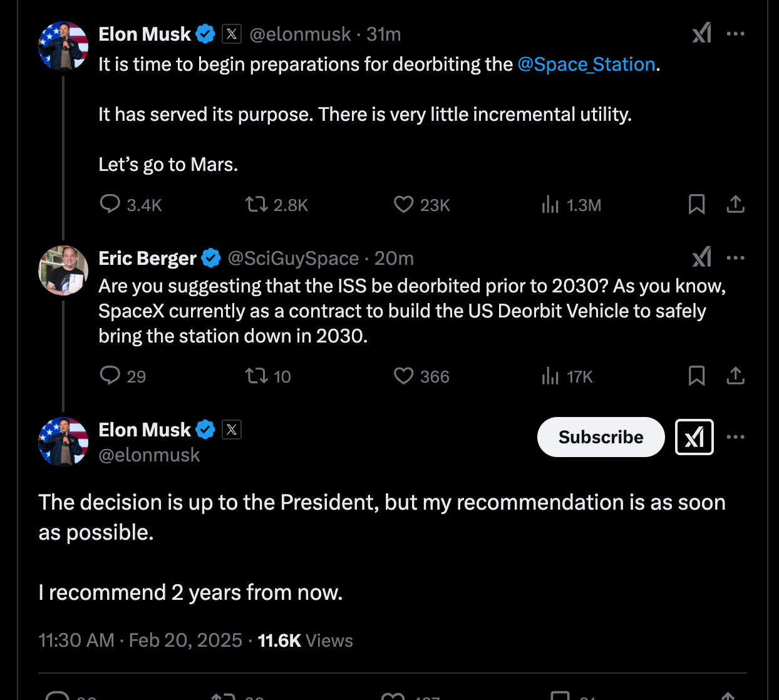Repost Eric Berger's tweet
The image size is (779, 700).
[256, 376]
